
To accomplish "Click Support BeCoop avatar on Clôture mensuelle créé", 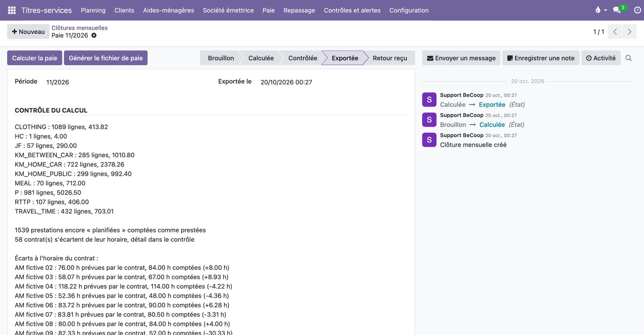I will pos(429,140).
